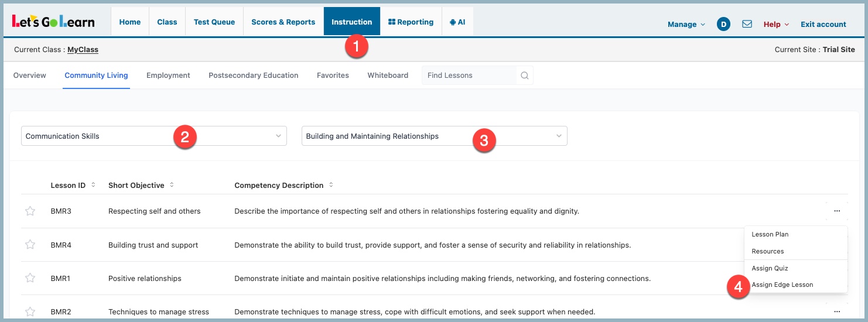The width and height of the screenshot is (868, 322).
Task: Select Assign Edge Lesson from menu
Action: pos(782,285)
